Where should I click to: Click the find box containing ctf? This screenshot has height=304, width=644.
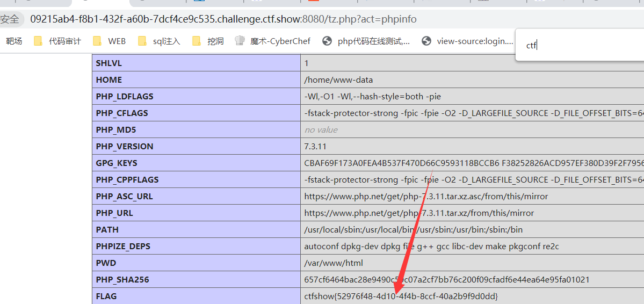[x=580, y=45]
